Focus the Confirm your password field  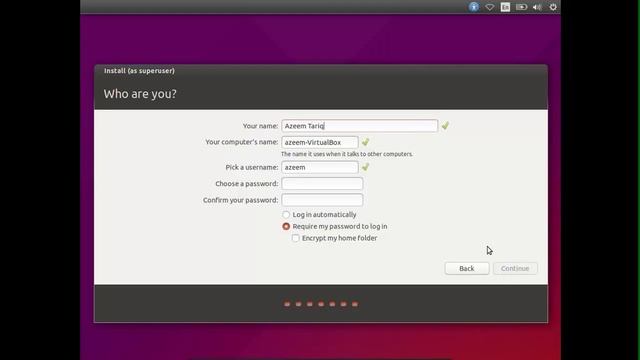pos(322,200)
